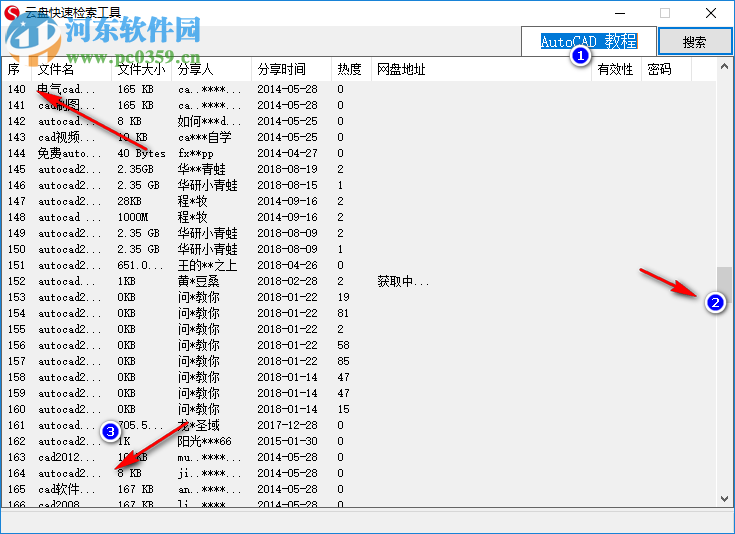This screenshot has width=735, height=534.
Task: Click the 2014-04-27 date cell
Action: (287, 153)
